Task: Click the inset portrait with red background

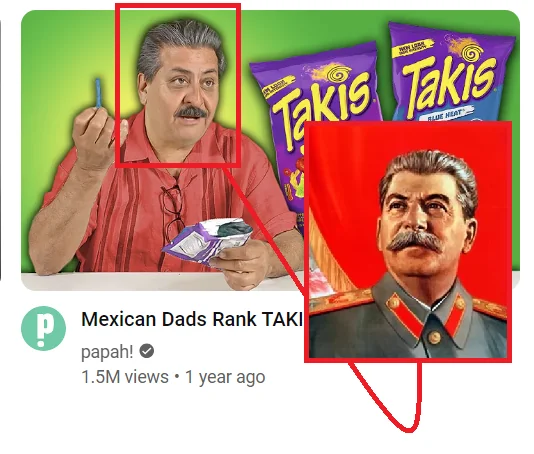Action: click(x=408, y=241)
